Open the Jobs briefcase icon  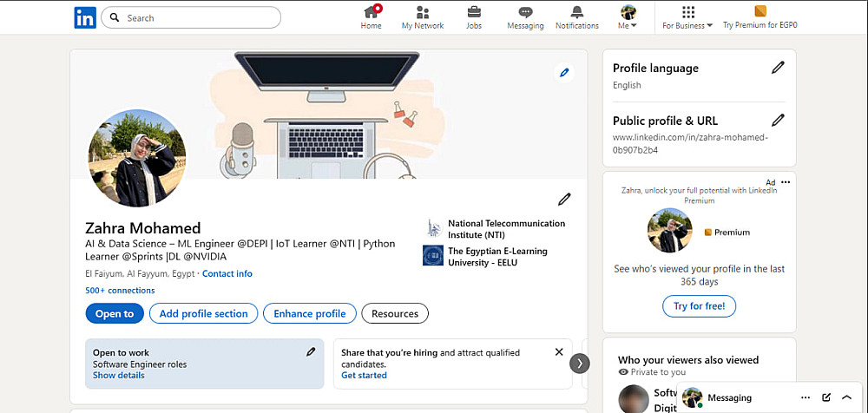pos(474,11)
